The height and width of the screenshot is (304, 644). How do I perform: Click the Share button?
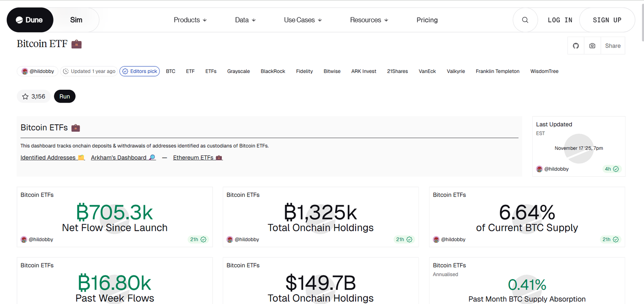pyautogui.click(x=612, y=46)
